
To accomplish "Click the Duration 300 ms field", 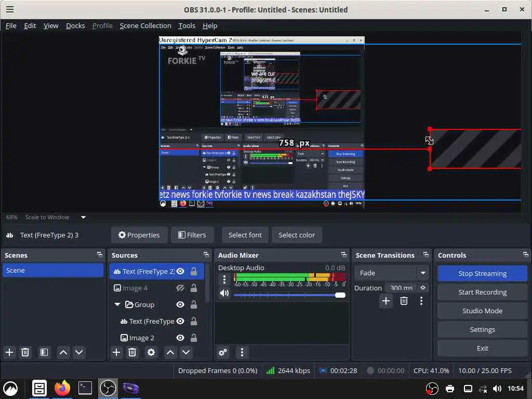I will [402, 288].
